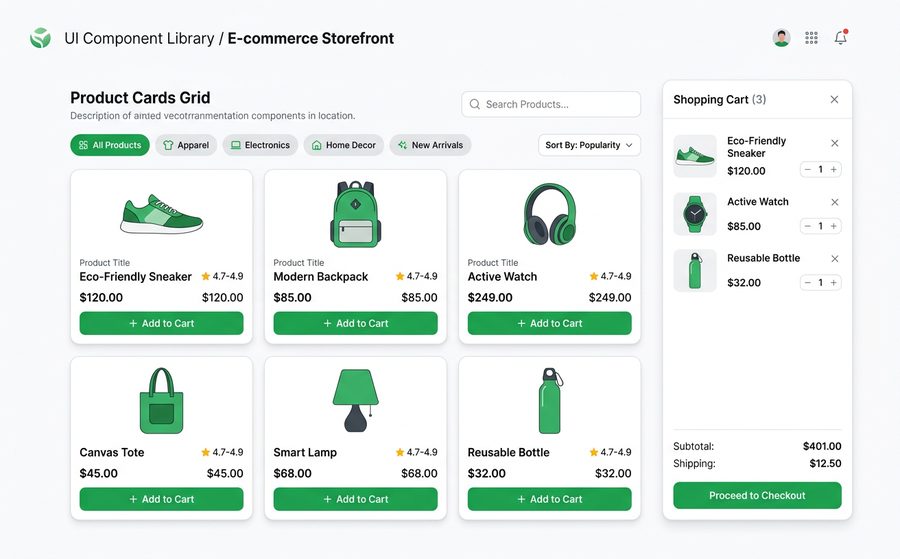Add Canvas Tote to cart
The height and width of the screenshot is (559, 900).
pos(161,499)
